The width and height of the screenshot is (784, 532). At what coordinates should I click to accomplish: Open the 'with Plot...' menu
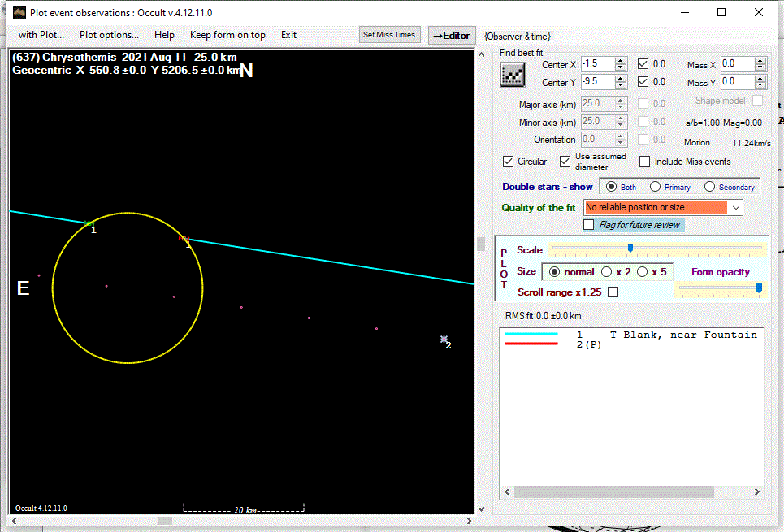pyautogui.click(x=43, y=35)
